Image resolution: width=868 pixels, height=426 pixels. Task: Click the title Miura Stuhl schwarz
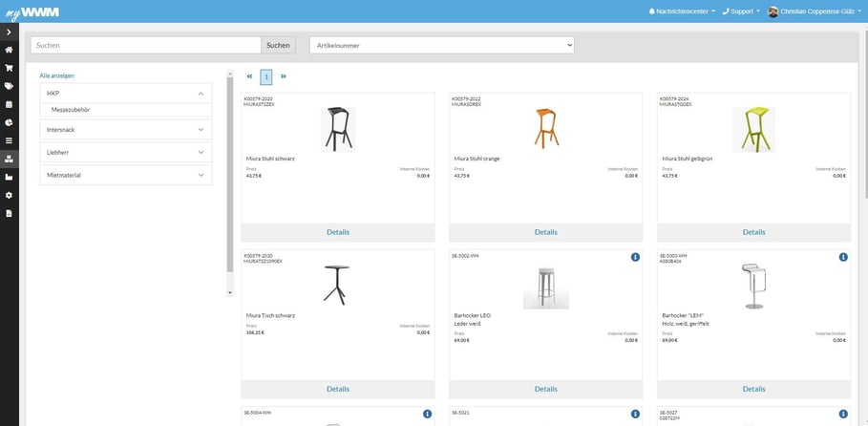[x=270, y=159]
